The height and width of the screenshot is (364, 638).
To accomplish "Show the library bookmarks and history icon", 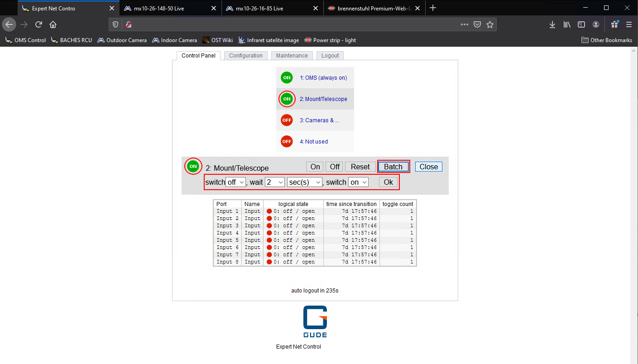I will [566, 24].
